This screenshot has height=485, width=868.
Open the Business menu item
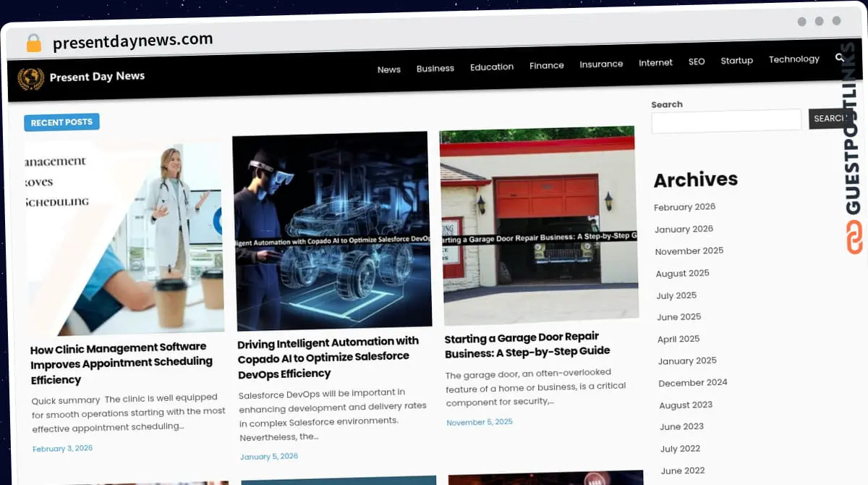pyautogui.click(x=435, y=68)
